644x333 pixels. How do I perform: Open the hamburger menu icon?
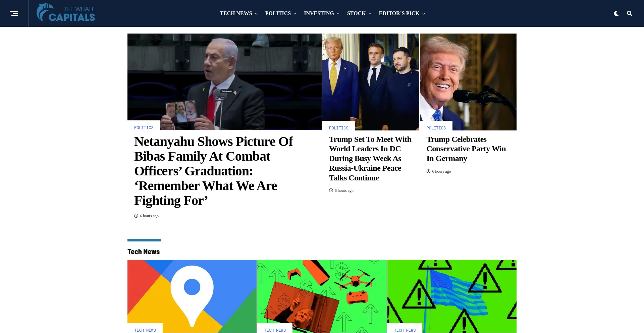(x=14, y=13)
